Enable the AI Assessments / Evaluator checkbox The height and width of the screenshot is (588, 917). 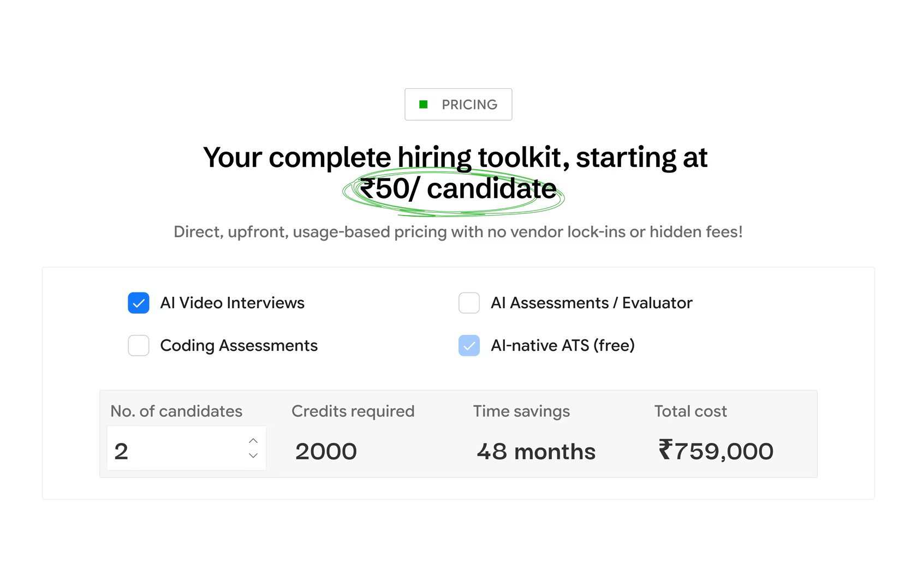[x=469, y=303]
